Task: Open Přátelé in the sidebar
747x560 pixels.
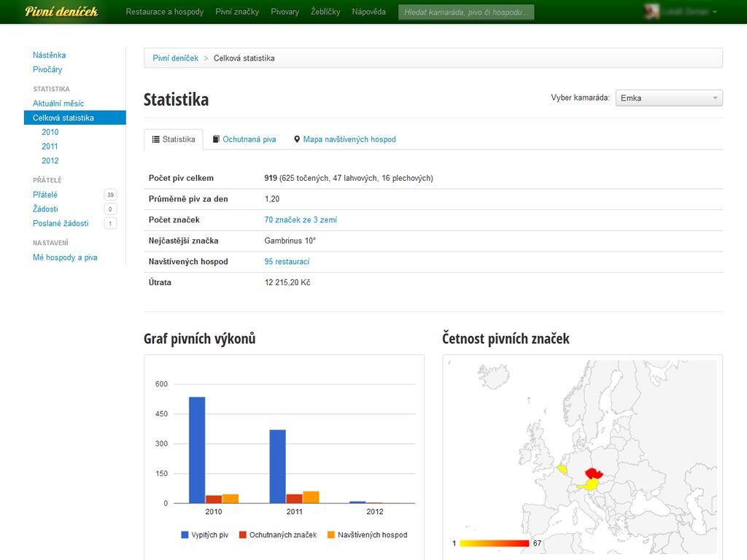Action: click(x=45, y=195)
